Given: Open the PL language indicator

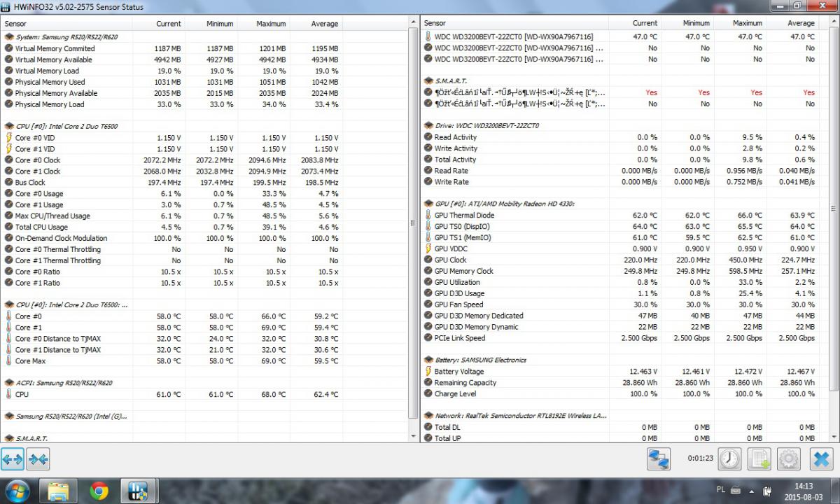Looking at the screenshot, I should pyautogui.click(x=722, y=491).
